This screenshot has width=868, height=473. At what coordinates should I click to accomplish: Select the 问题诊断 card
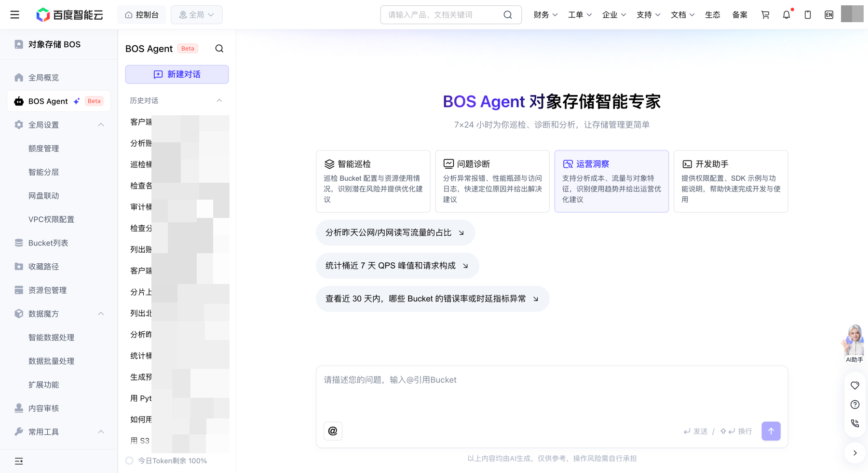(492, 181)
